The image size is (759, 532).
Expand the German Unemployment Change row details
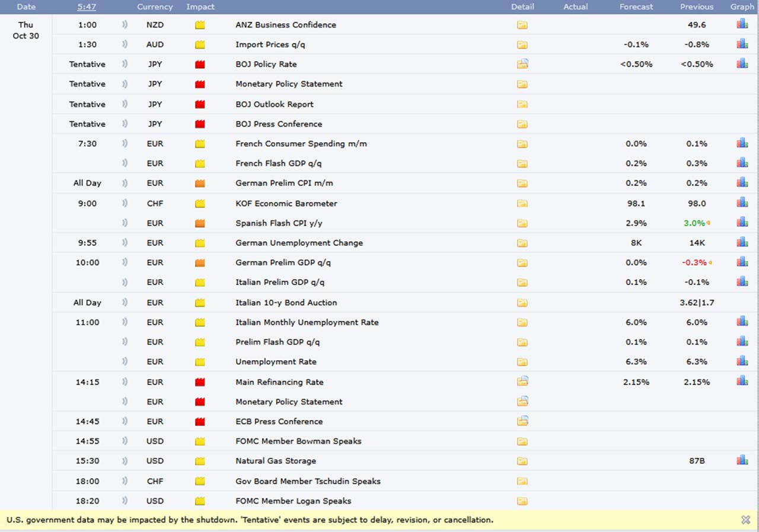522,243
